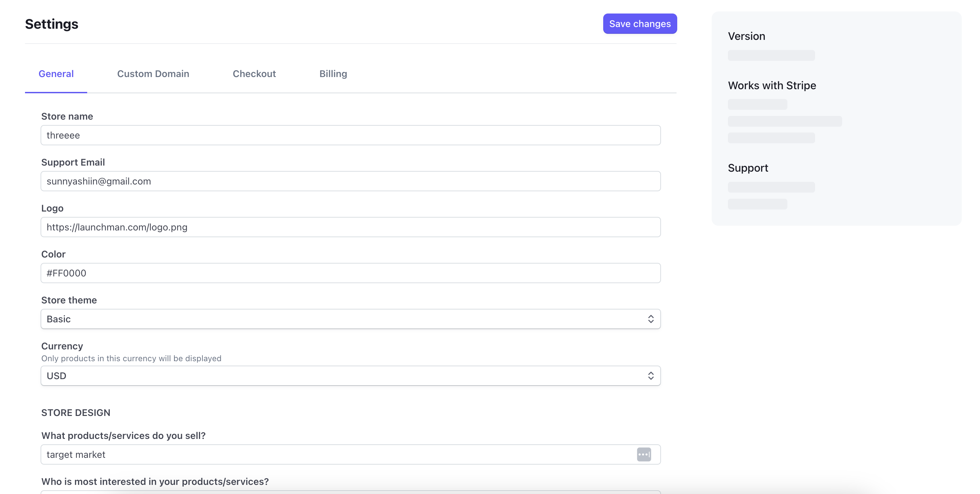Screen dimensions: 980x494
Task: Click the Store theme label
Action: click(69, 300)
